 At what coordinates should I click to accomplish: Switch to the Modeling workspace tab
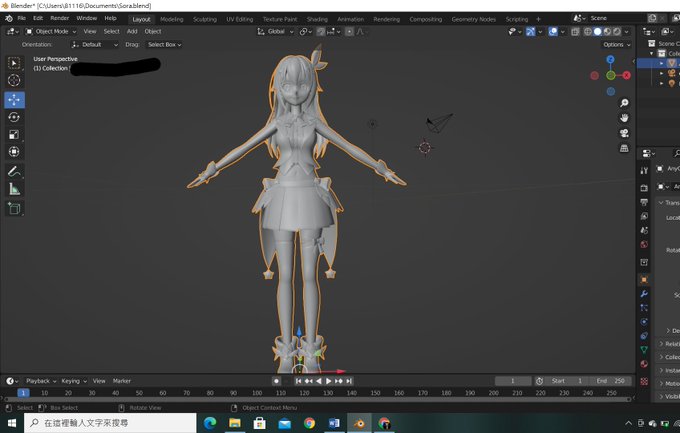point(172,19)
